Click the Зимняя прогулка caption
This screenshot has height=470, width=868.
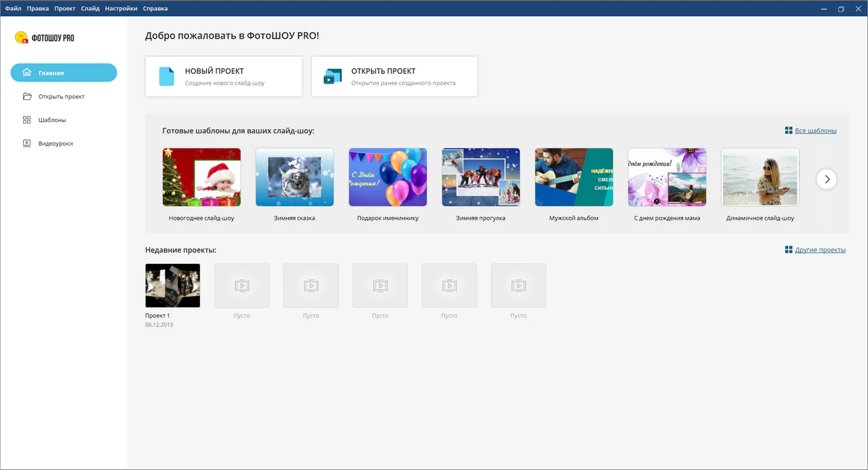tap(481, 218)
